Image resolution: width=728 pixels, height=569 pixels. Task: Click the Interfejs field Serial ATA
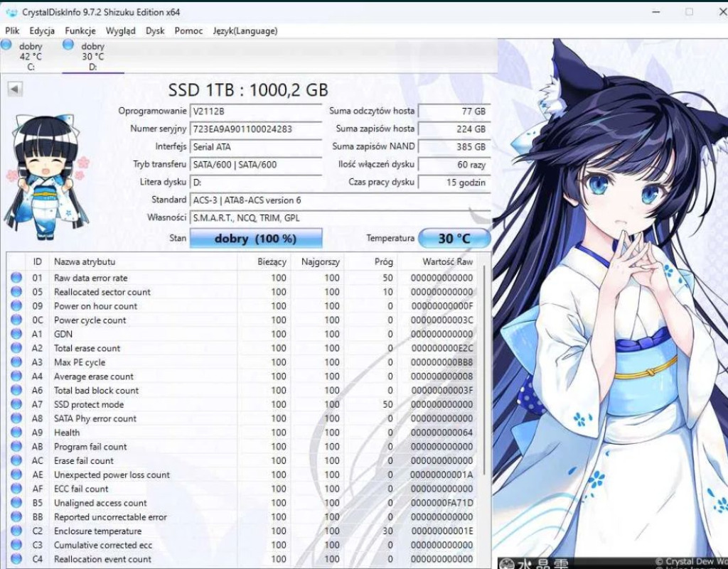(x=256, y=147)
